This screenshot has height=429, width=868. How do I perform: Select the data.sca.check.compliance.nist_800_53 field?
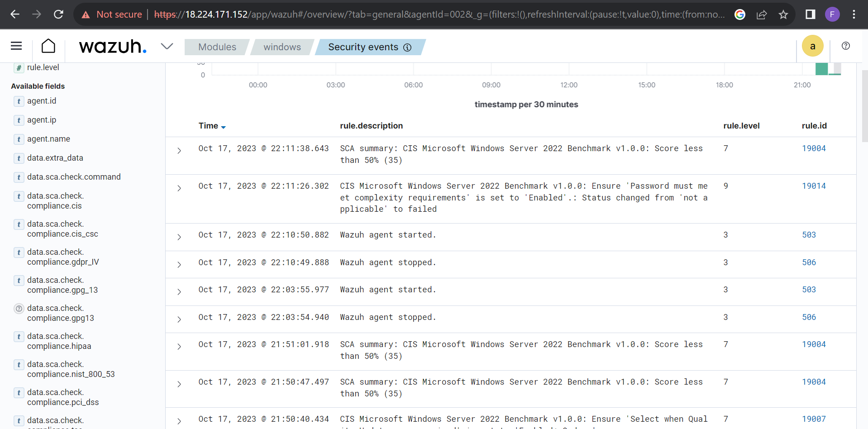coord(71,369)
